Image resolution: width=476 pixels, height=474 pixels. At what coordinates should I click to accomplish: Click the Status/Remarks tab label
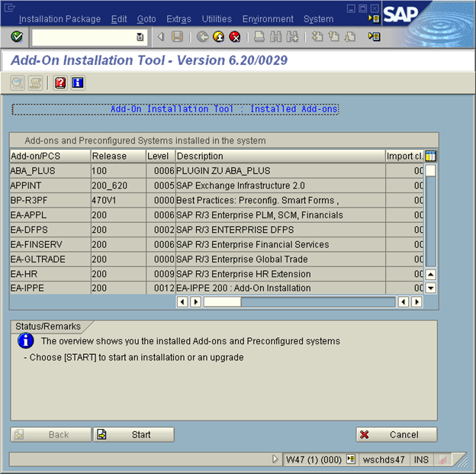[x=48, y=327]
